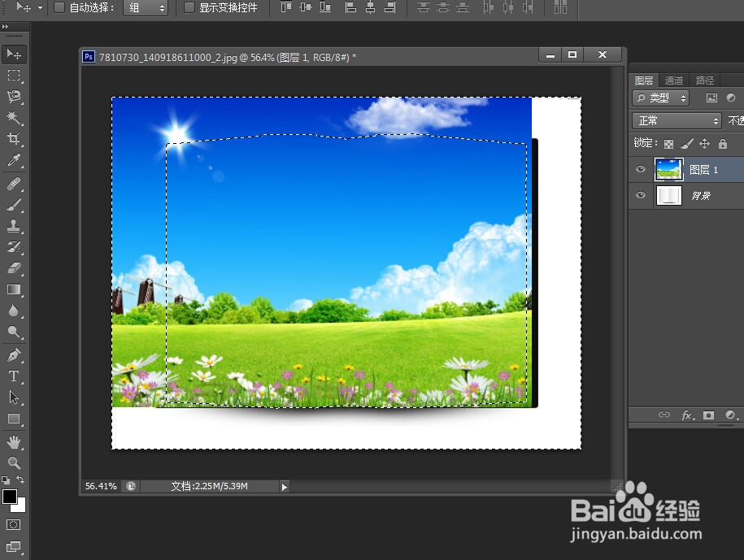Create new fill or adjustment layer
Viewport: 744px width, 560px height.
pos(731,415)
